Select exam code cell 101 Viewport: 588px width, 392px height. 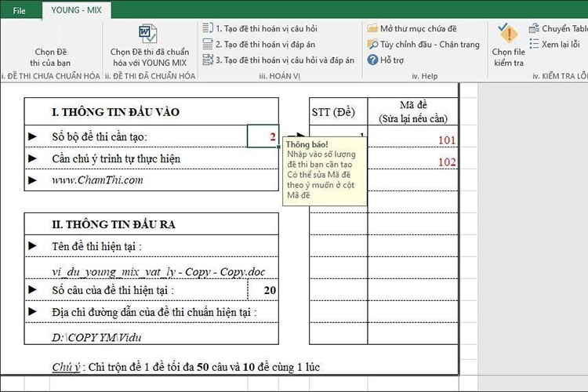[x=413, y=136]
